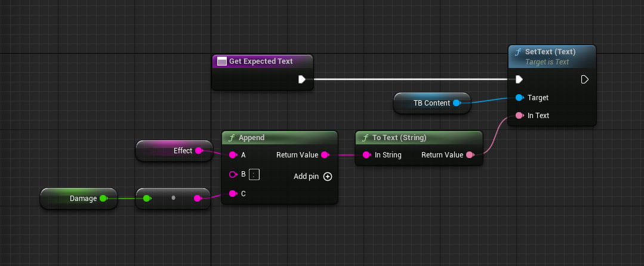
Task: Click the Append Return Value output pin
Action: coord(325,154)
